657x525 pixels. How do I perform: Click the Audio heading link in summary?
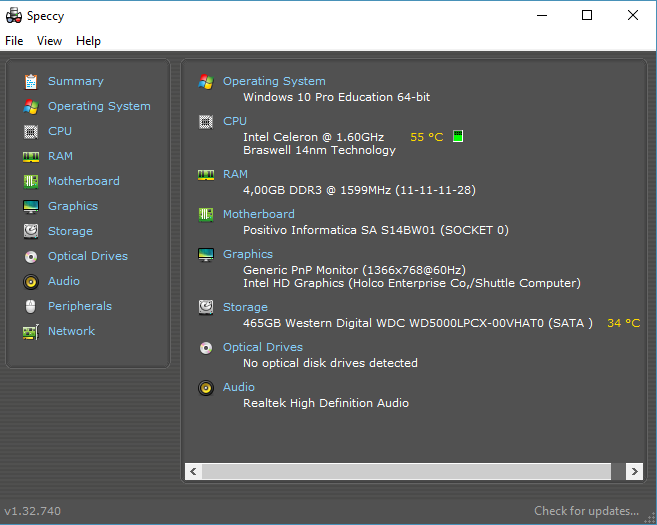(x=239, y=387)
